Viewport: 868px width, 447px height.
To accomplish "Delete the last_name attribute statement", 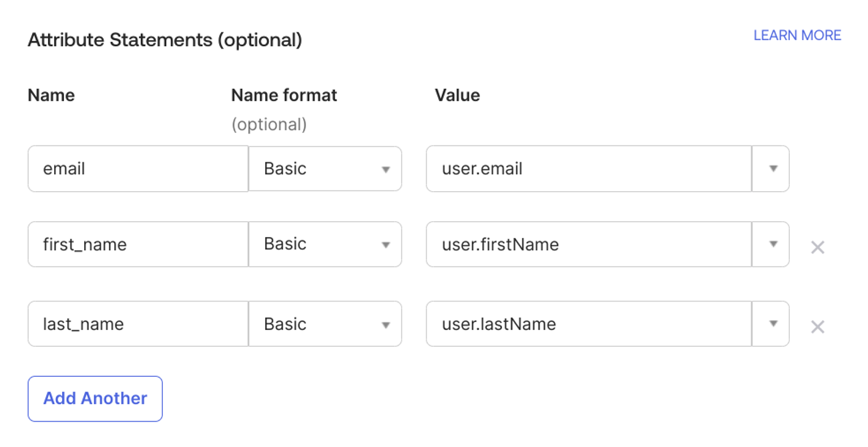I will point(817,327).
